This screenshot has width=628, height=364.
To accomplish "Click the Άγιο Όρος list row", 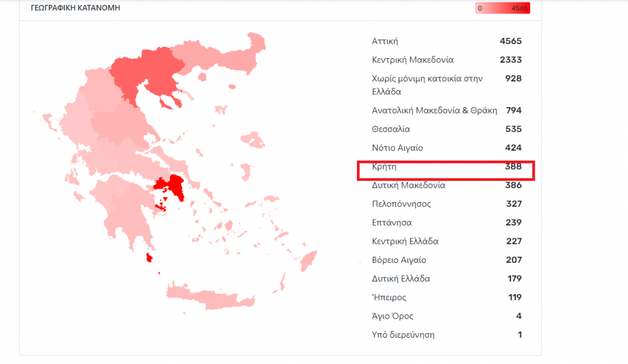I will [x=392, y=316].
